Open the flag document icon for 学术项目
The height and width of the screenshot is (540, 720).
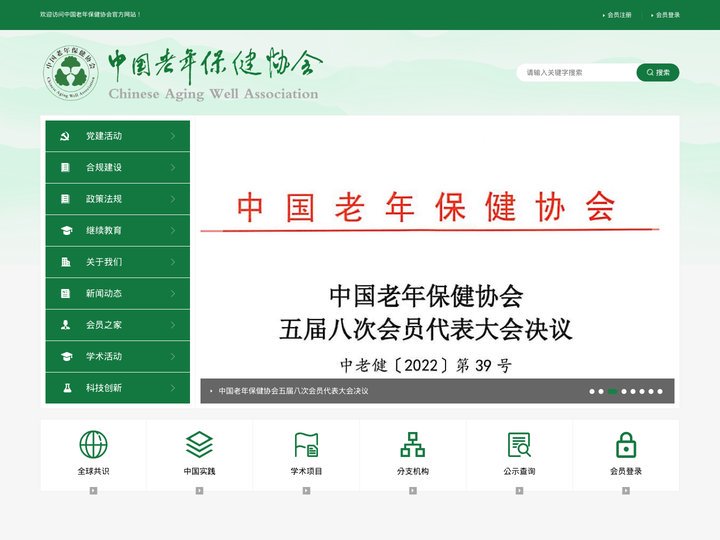(306, 444)
